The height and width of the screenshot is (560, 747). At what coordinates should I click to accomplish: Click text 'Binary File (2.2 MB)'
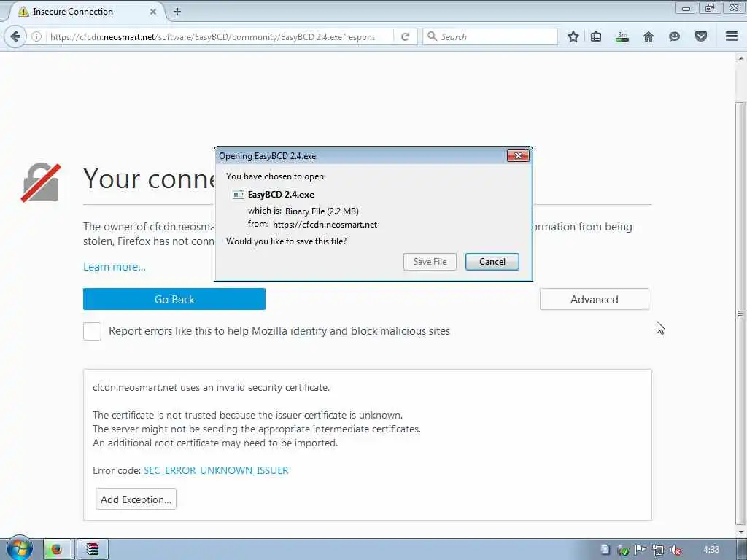coord(322,211)
